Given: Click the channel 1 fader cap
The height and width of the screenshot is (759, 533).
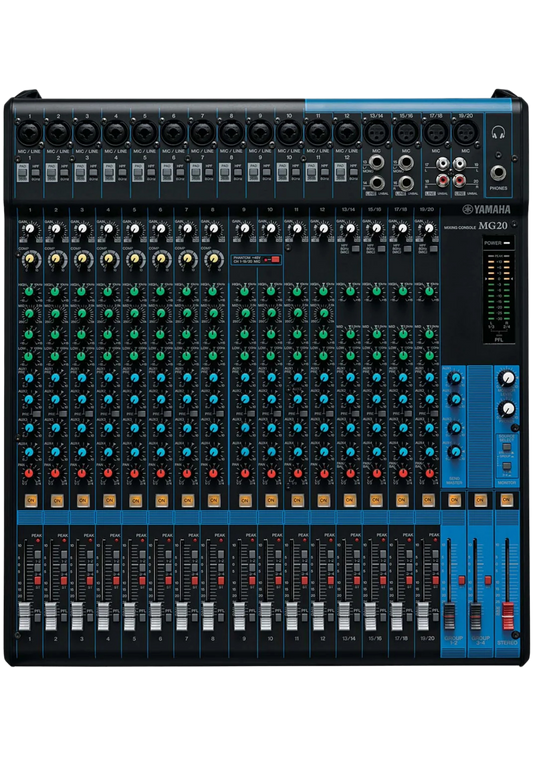Looking at the screenshot, I should point(23,617).
